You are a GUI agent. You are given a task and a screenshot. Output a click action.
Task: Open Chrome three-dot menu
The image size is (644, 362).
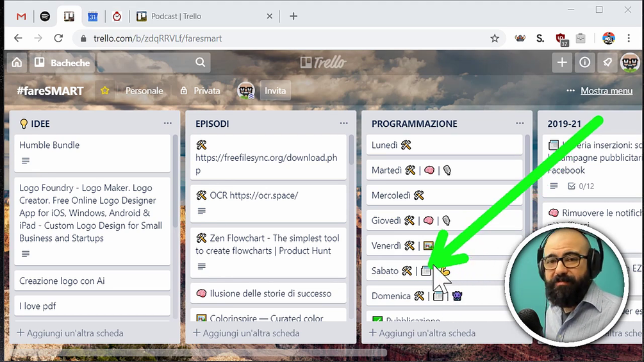tap(629, 38)
